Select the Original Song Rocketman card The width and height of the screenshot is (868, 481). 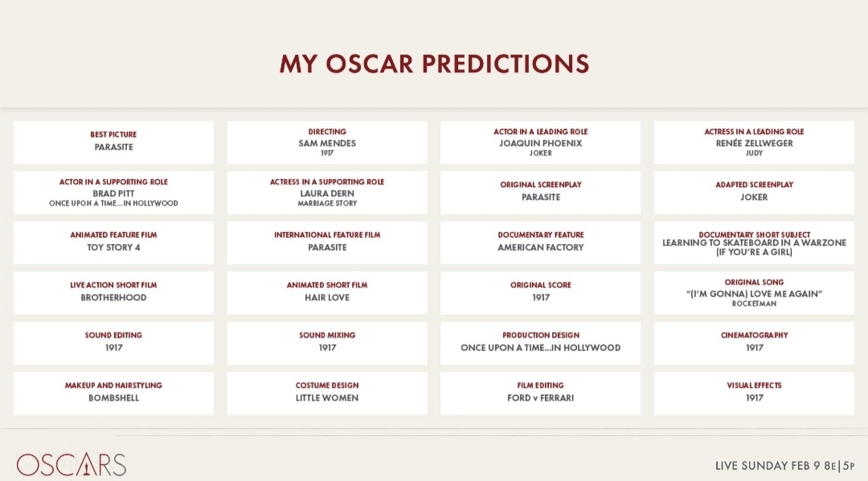(x=754, y=293)
